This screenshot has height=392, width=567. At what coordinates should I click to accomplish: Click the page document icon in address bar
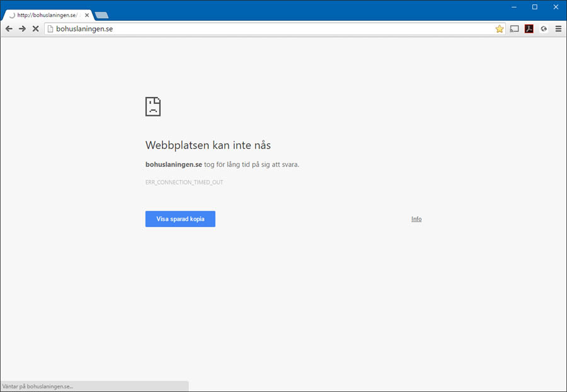point(50,29)
